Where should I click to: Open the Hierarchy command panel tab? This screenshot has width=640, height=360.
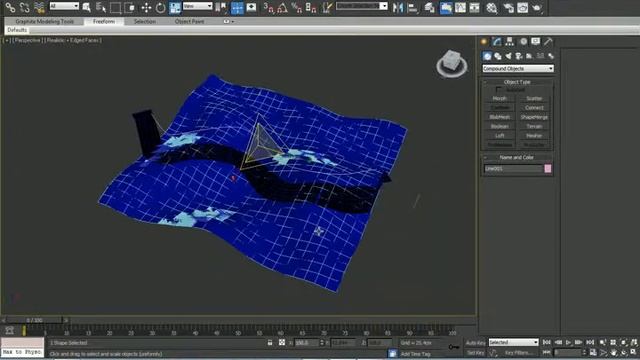pos(509,41)
